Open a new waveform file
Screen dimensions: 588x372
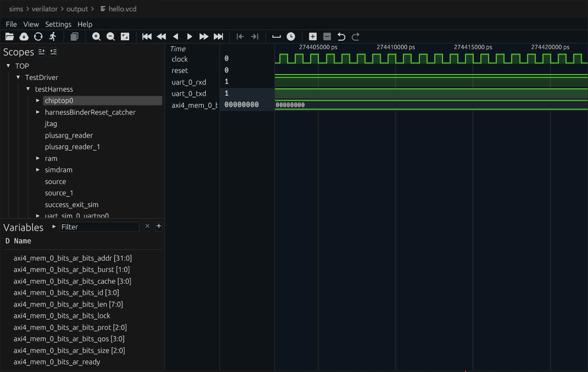(x=10, y=37)
